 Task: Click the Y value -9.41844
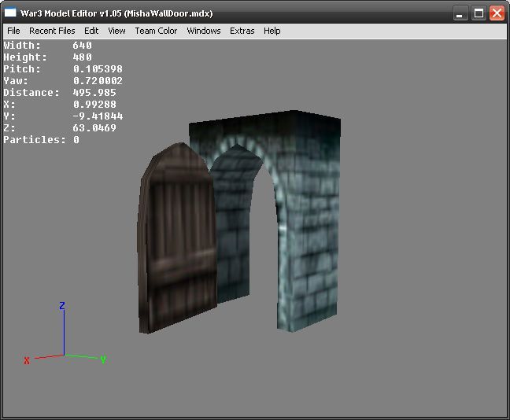coord(98,116)
